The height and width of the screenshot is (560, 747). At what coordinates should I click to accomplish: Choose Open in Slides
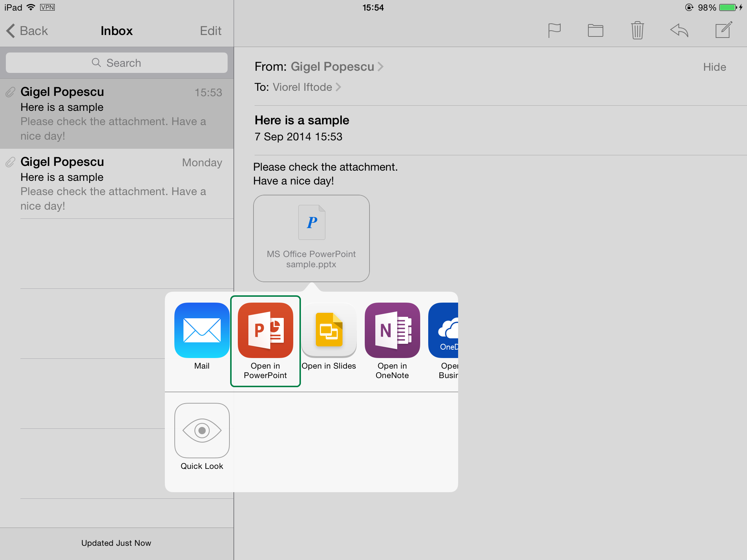329,336
